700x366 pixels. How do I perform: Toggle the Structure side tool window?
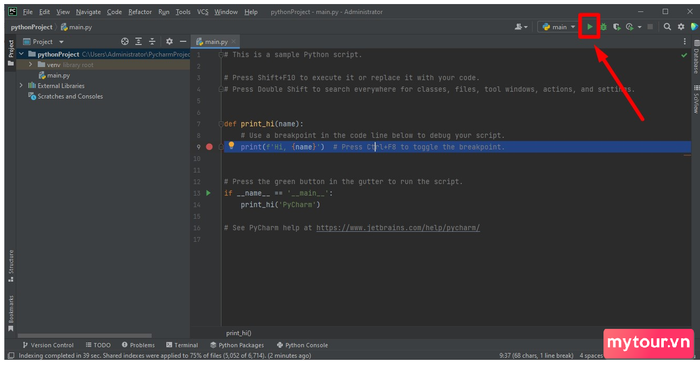[11, 266]
